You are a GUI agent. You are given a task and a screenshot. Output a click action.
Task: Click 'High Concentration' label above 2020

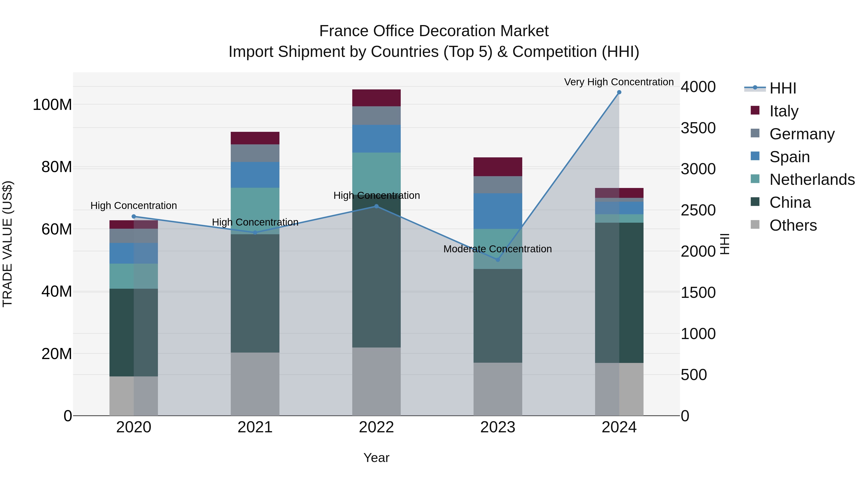coord(134,205)
